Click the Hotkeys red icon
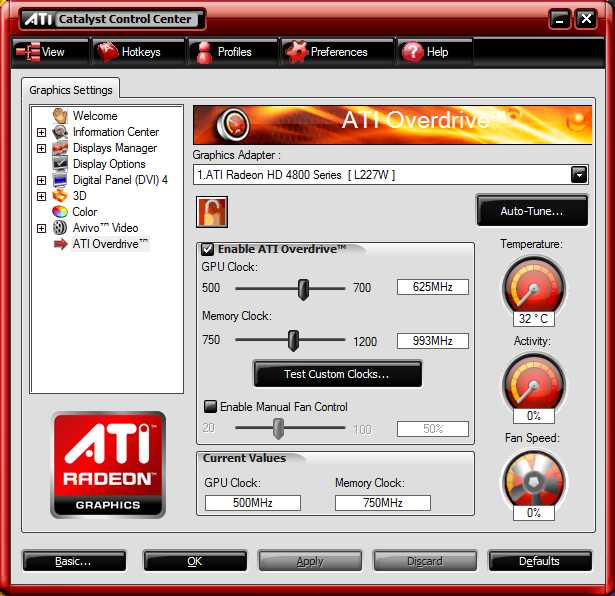Screen dimensions: 615x596 (x=107, y=52)
